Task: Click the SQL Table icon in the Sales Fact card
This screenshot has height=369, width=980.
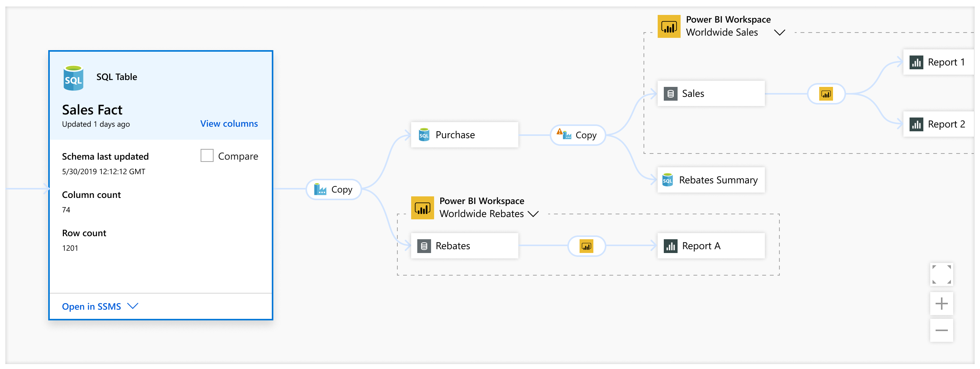Action: (73, 78)
